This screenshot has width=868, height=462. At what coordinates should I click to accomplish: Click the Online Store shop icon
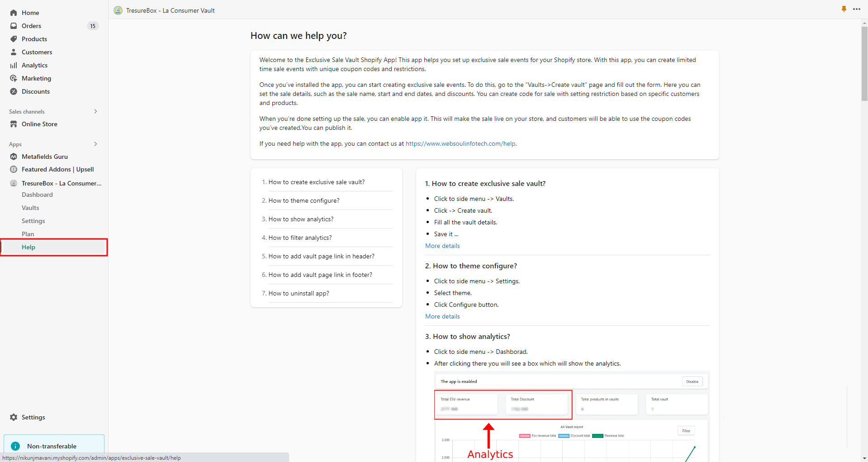14,124
